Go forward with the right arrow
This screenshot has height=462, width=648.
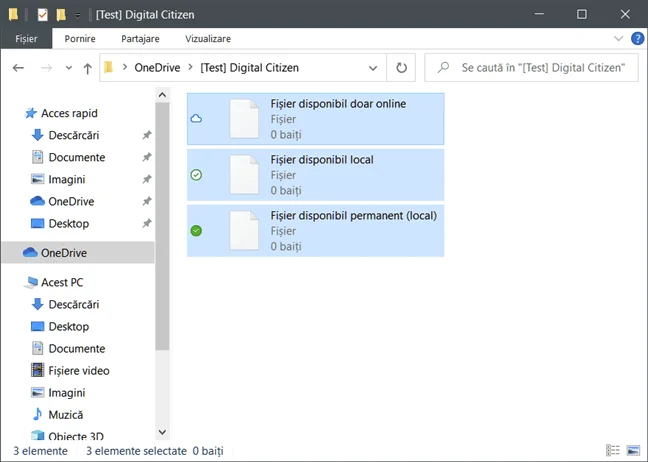pos(47,67)
